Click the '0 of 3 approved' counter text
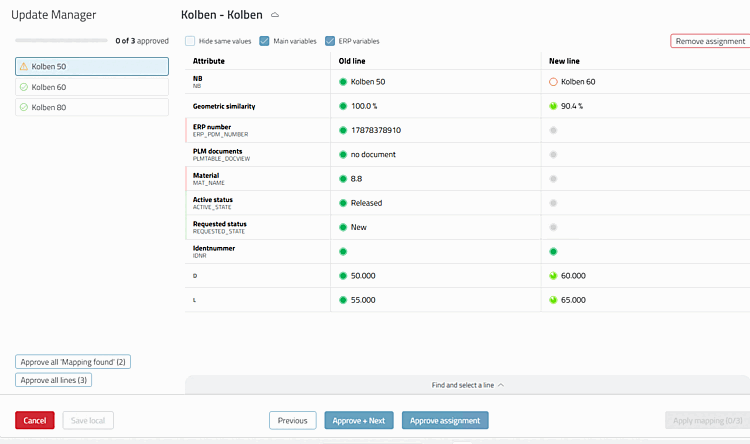 click(x=142, y=41)
